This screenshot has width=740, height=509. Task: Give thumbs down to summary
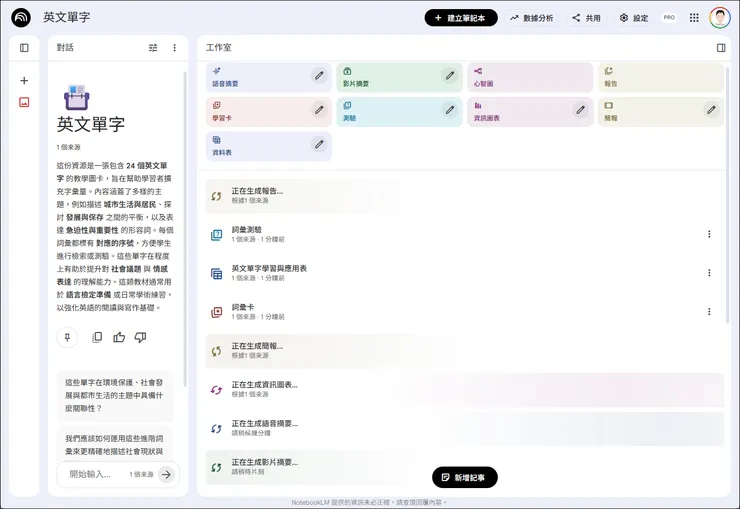pos(141,337)
